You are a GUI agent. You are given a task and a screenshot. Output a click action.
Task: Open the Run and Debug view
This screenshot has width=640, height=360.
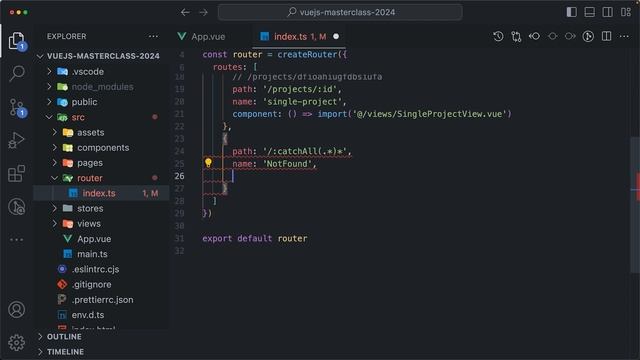point(16,140)
